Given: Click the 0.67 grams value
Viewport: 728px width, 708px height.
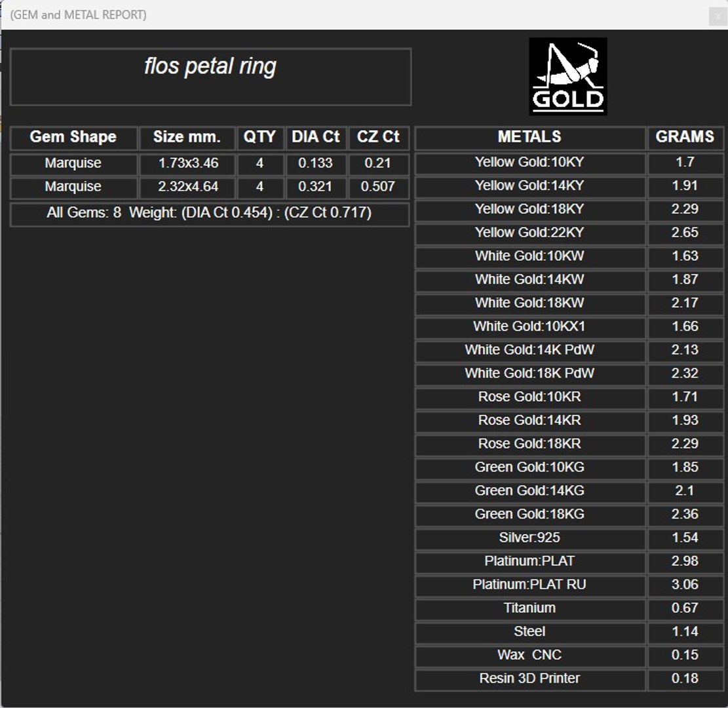Looking at the screenshot, I should (x=685, y=609).
